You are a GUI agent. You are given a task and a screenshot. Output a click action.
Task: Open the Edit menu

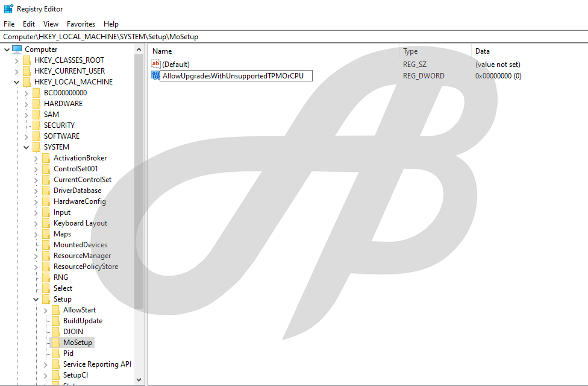point(29,24)
